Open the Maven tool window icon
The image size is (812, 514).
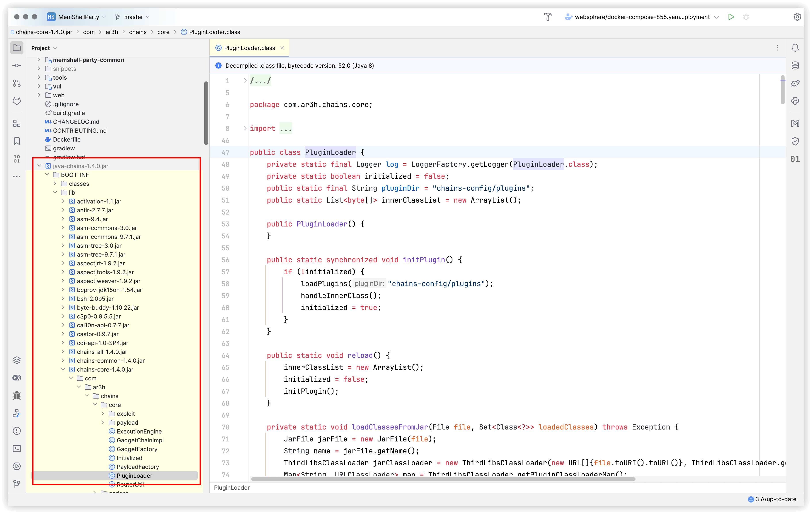[x=795, y=123]
